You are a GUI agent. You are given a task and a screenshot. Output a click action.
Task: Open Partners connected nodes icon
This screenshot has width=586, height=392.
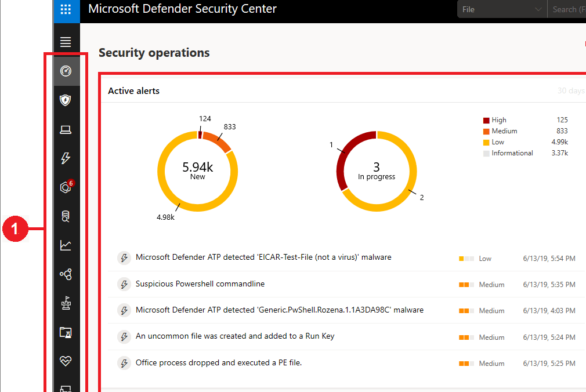coord(66,274)
